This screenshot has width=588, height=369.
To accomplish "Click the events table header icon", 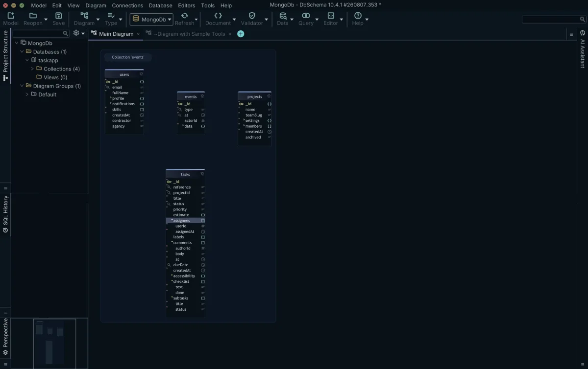I will (202, 96).
